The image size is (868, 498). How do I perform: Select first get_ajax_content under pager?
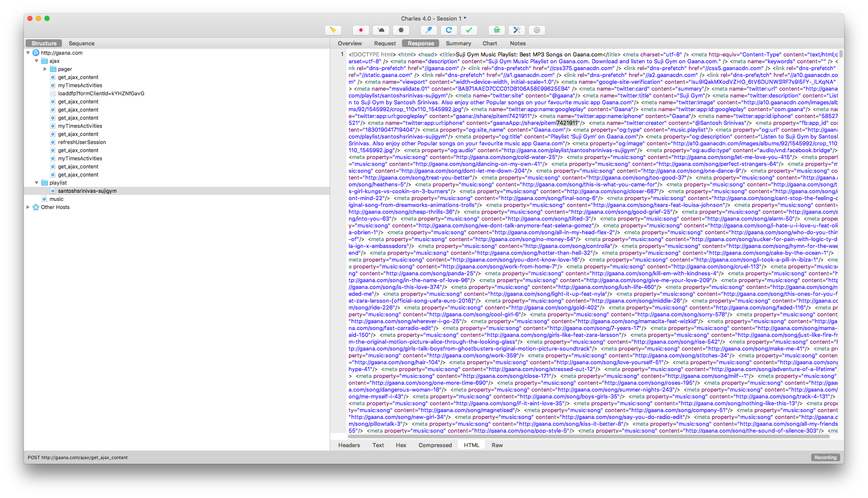[78, 77]
